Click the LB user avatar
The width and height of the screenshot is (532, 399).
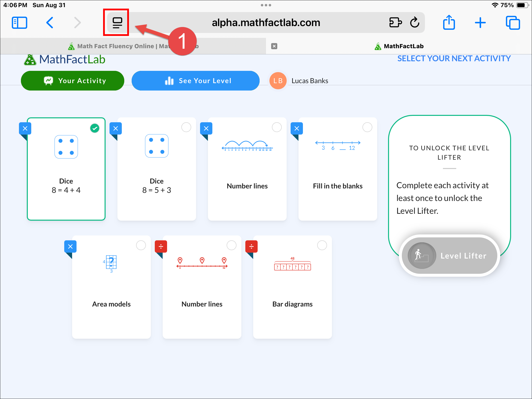(278, 81)
